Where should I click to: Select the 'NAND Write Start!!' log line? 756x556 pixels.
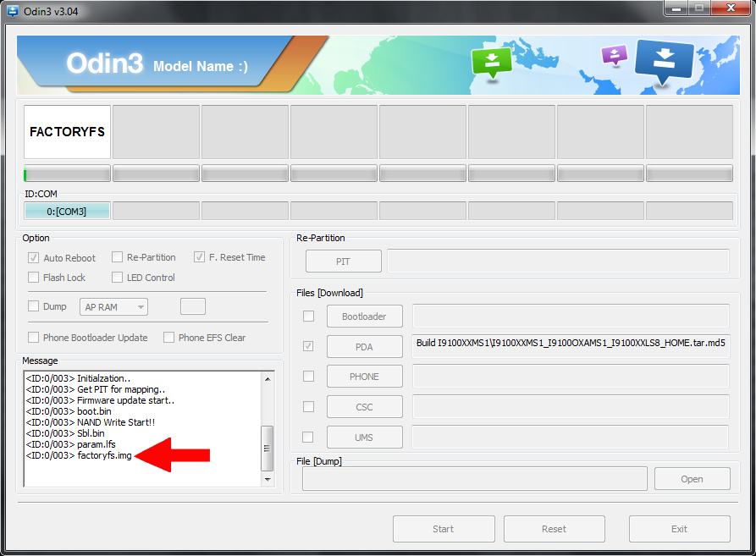point(90,422)
